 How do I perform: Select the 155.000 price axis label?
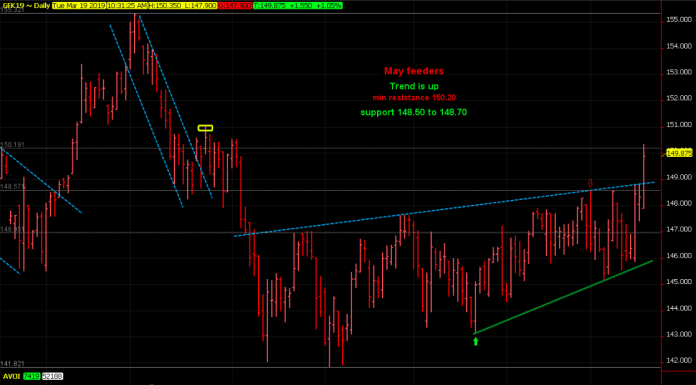click(680, 20)
